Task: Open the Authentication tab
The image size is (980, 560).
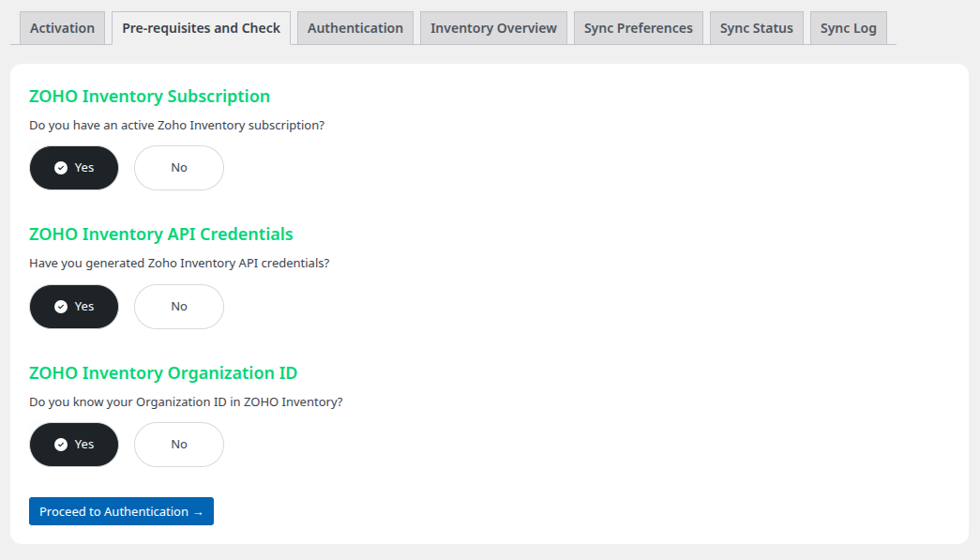Action: tap(354, 27)
